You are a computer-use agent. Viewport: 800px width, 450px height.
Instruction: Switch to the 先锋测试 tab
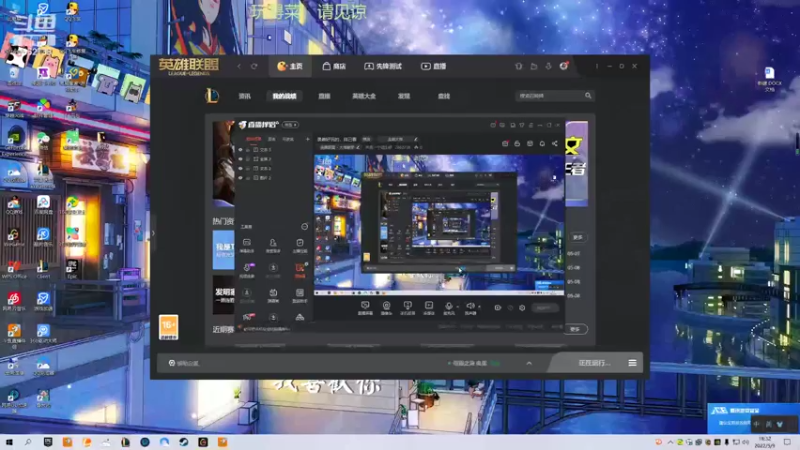coord(383,66)
